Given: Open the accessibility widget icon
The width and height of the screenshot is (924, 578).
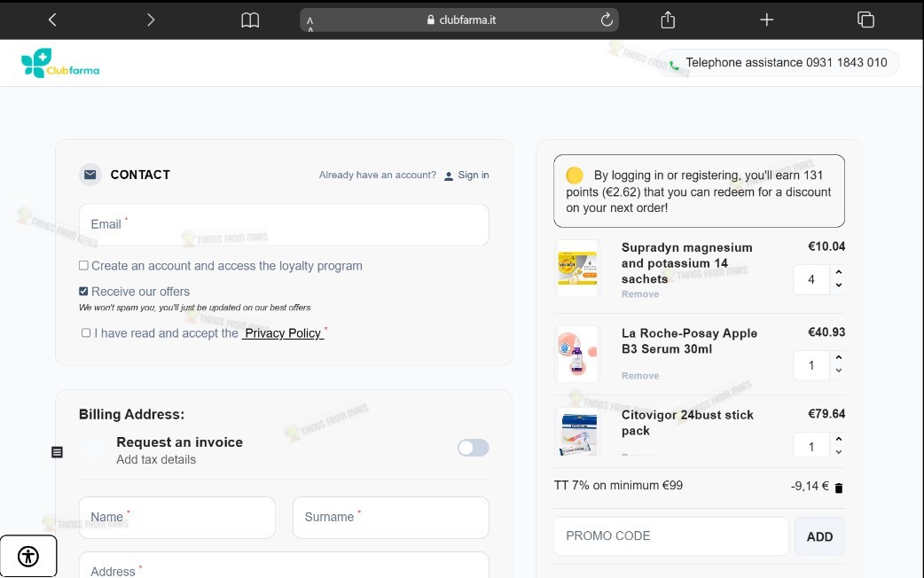Looking at the screenshot, I should point(28,556).
